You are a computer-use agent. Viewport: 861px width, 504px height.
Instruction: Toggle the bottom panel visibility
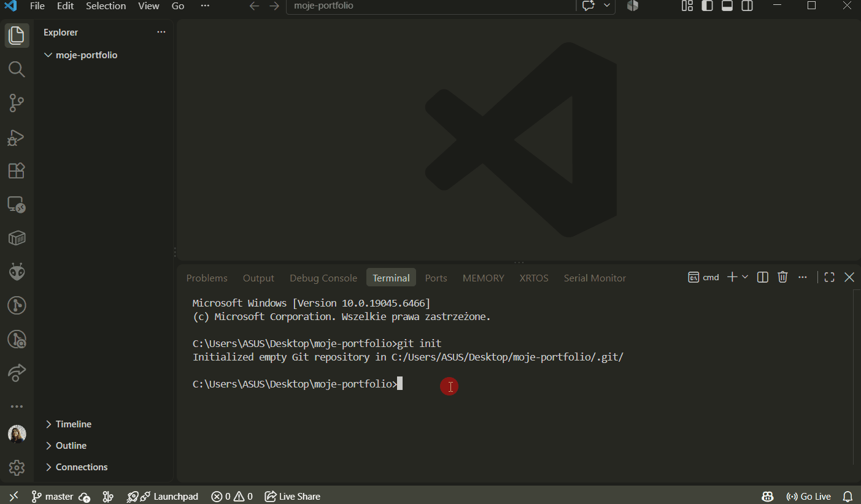click(727, 6)
